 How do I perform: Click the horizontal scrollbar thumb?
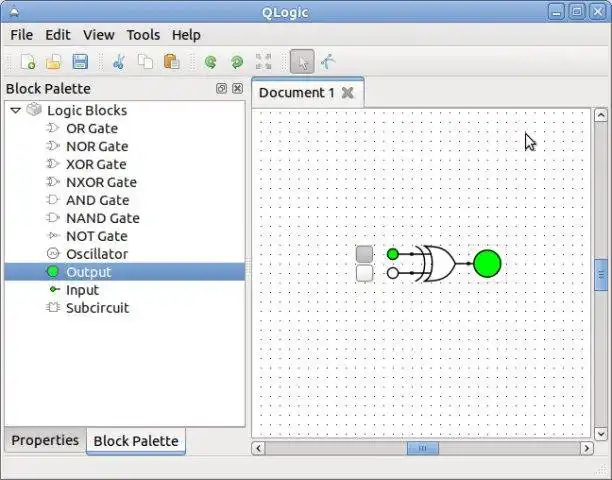point(423,448)
